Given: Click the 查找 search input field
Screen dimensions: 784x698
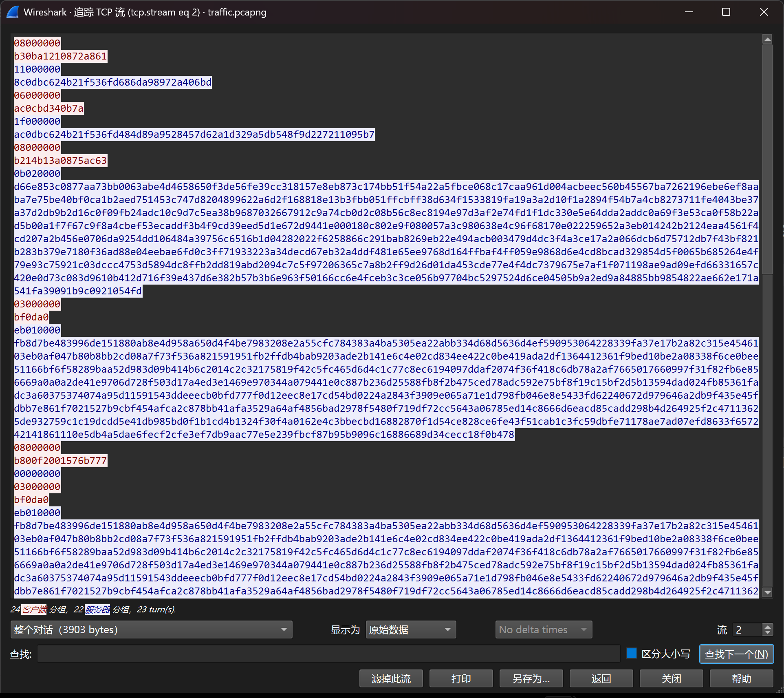Looking at the screenshot, I should [x=328, y=654].
